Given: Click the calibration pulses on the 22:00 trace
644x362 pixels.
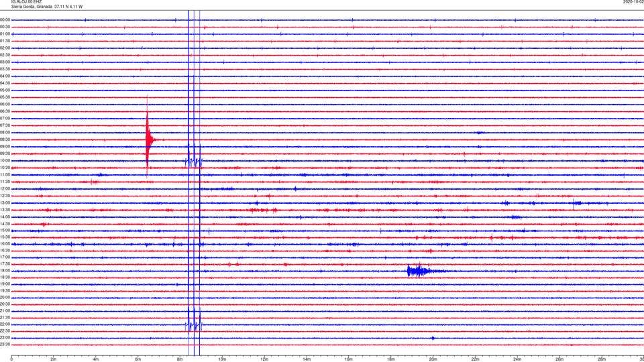Looking at the screenshot, I should pyautogui.click(x=193, y=326).
